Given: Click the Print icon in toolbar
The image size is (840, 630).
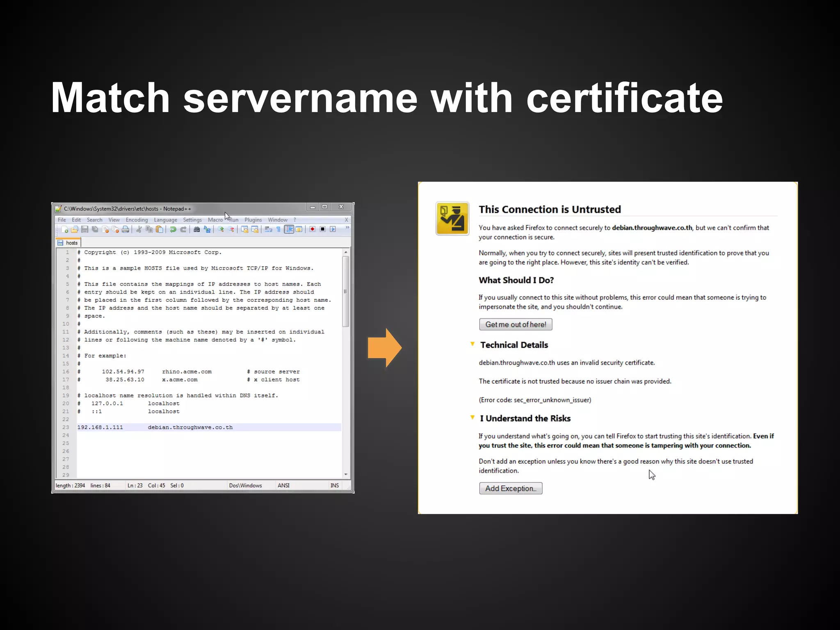Looking at the screenshot, I should tap(126, 229).
